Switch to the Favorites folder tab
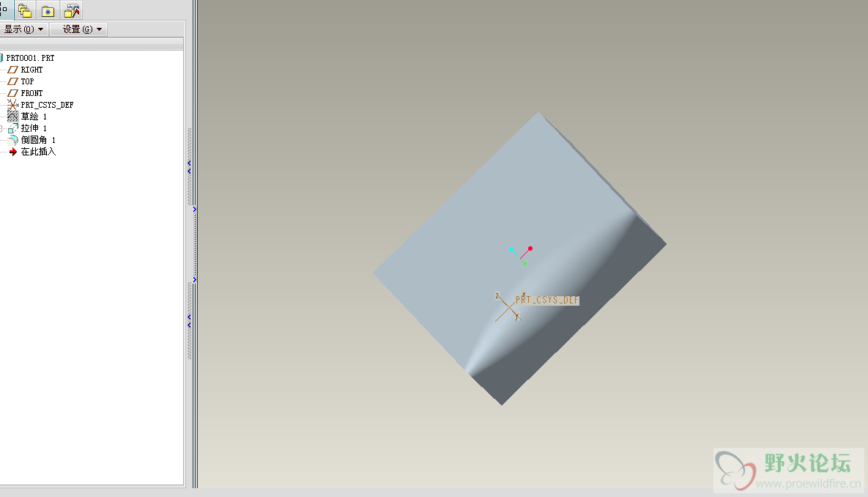This screenshot has height=497, width=868. (x=48, y=10)
